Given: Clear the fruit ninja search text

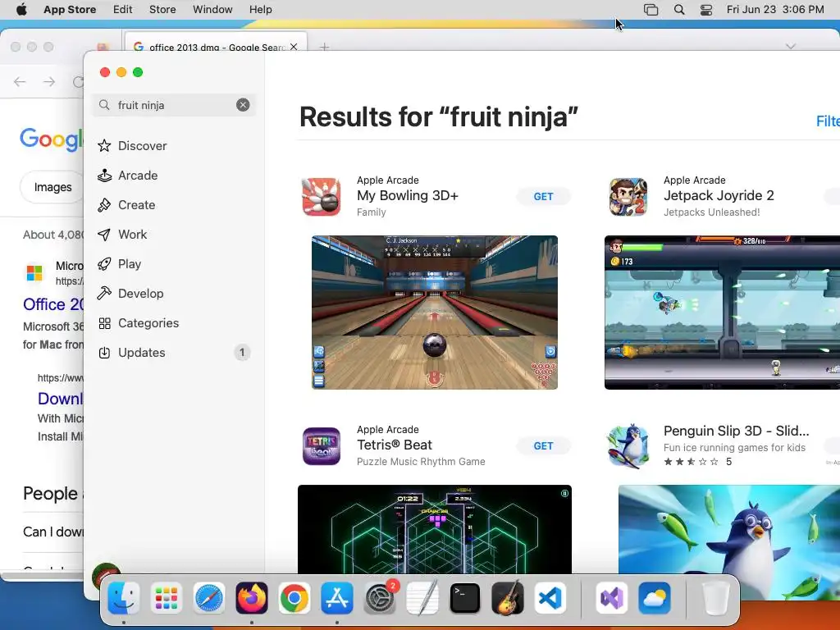Looking at the screenshot, I should (x=243, y=105).
